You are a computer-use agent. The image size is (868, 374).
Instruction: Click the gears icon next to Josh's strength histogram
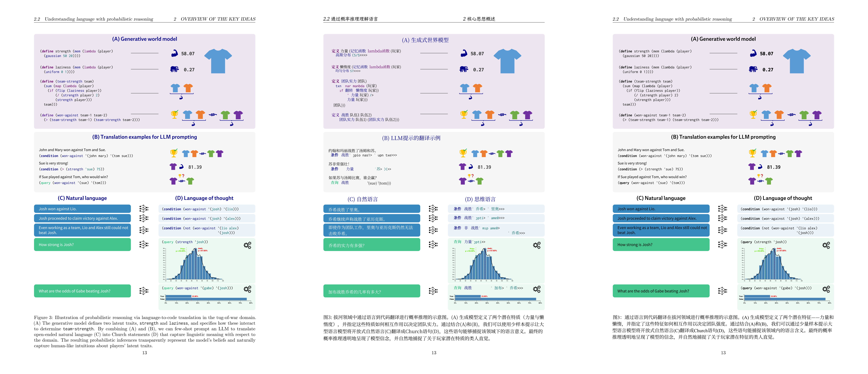pos(248,245)
